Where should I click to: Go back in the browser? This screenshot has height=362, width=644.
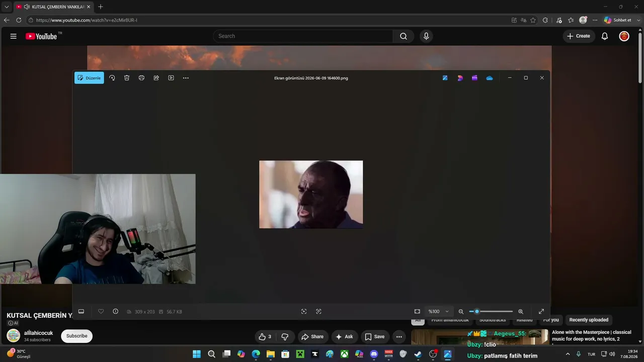pos(7,20)
